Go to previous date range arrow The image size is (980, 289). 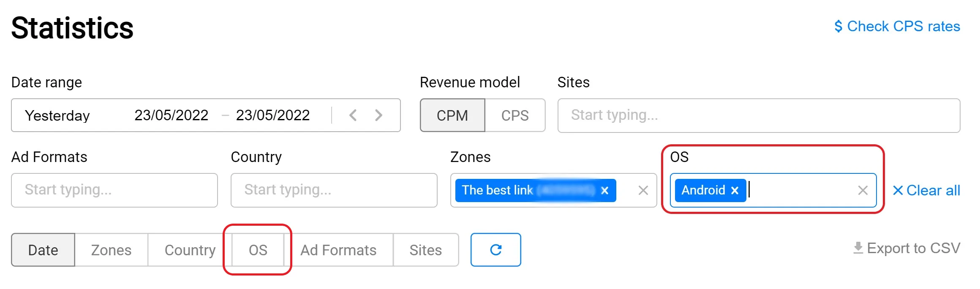point(353,115)
